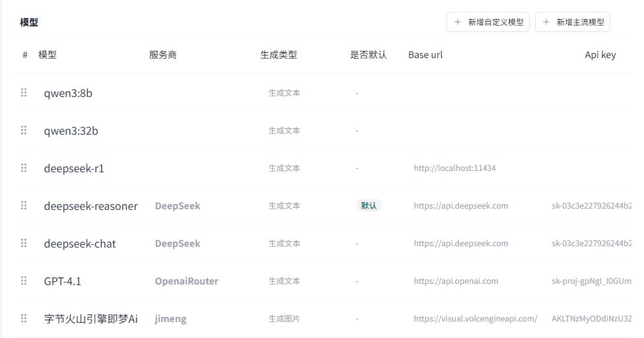
Task: Click the jimeng provider cell
Action: pos(170,319)
